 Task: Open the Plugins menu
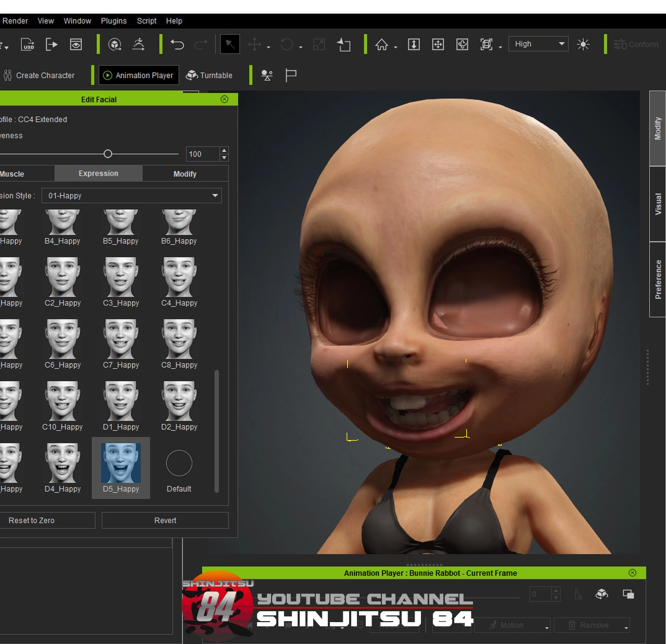[113, 21]
